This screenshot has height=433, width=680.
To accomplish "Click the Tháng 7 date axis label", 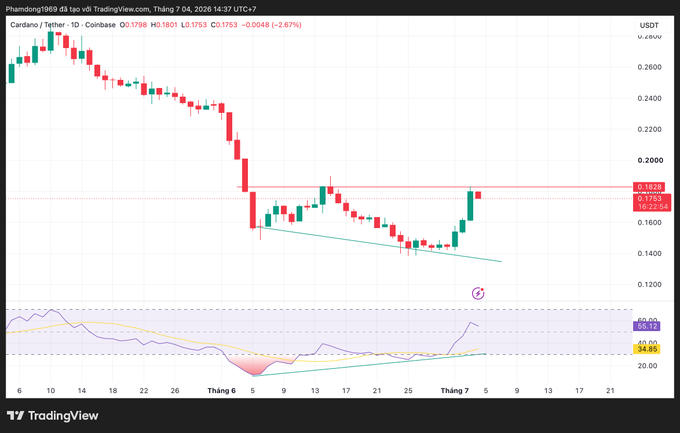I will (454, 390).
